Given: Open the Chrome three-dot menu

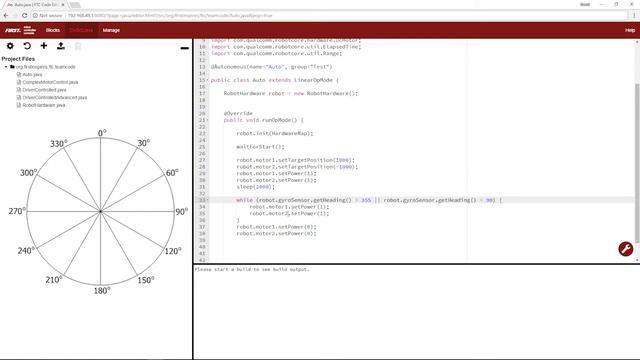Looking at the screenshot, I should (634, 16).
